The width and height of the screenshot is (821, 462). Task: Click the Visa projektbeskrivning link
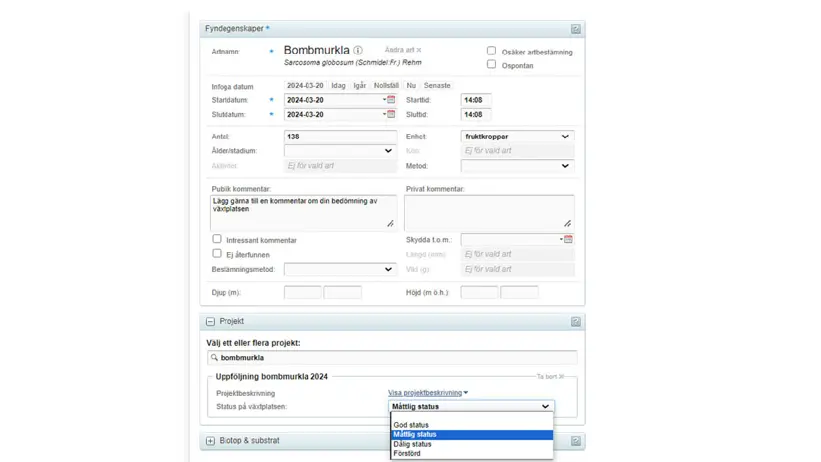coord(427,393)
